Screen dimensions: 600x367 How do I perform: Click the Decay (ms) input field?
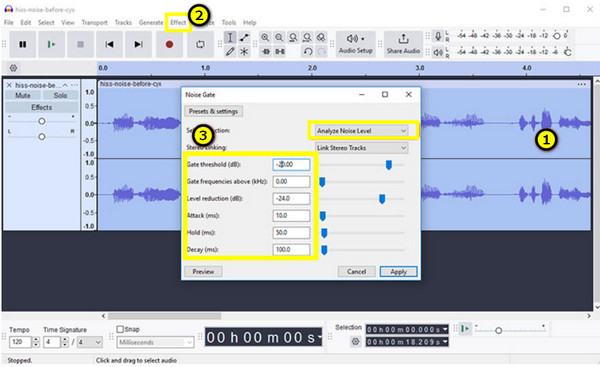point(291,250)
